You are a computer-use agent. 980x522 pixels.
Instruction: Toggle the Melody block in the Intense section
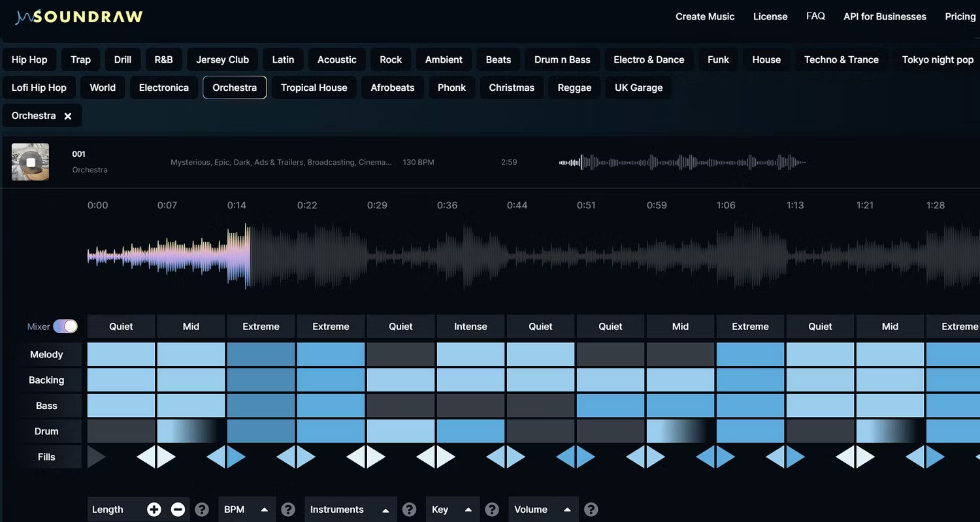470,353
